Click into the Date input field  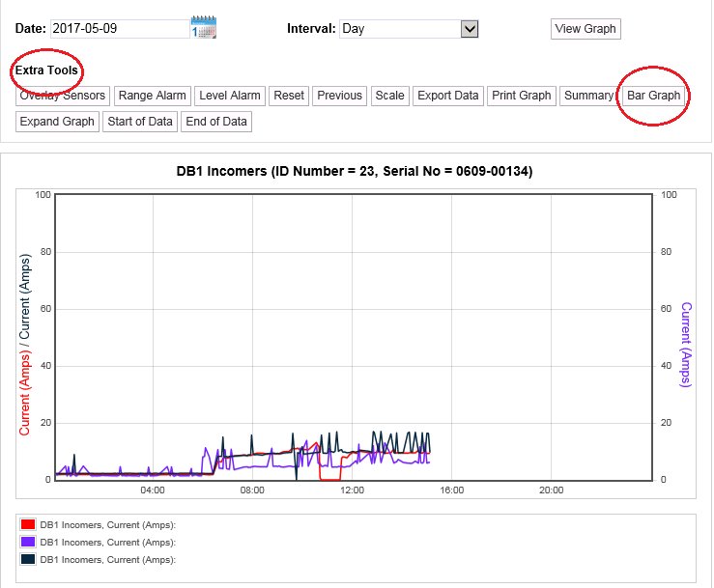119,28
